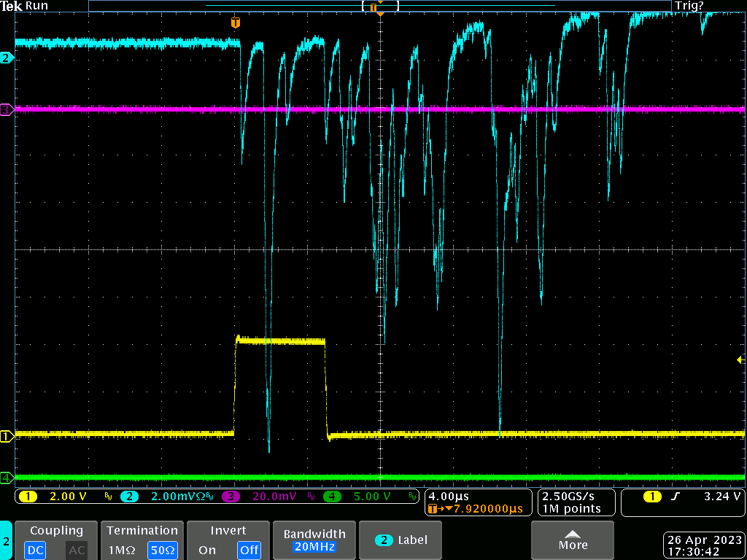Select the green channel 4 marker
The image size is (747, 560).
(x=6, y=478)
